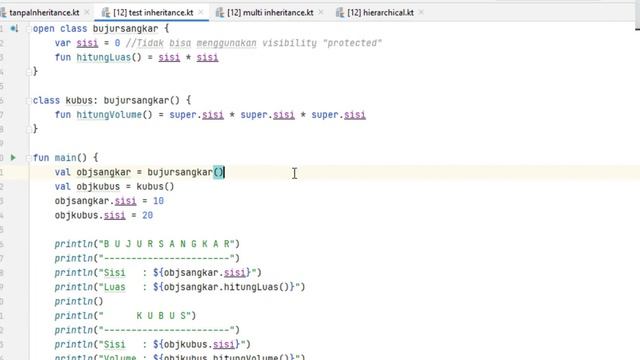
Task: Close the multi inheritance.kt tab
Action: (x=321, y=13)
